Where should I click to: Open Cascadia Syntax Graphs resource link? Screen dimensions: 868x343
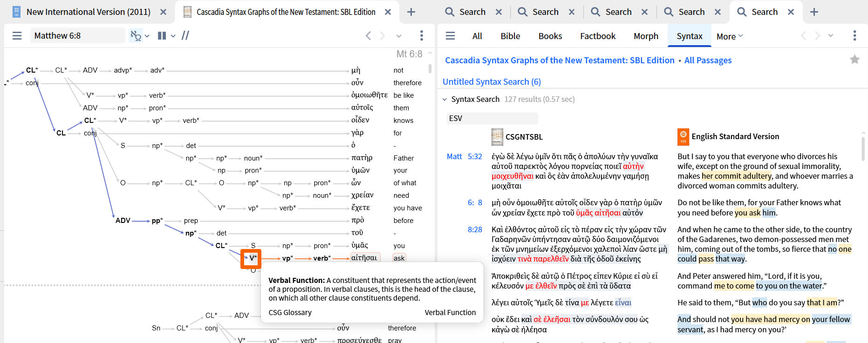click(x=560, y=60)
